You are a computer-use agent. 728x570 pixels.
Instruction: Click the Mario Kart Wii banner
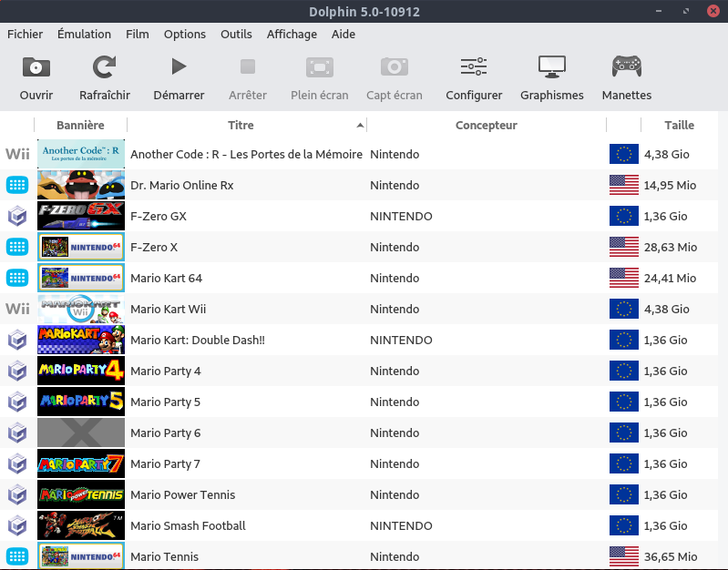(81, 309)
